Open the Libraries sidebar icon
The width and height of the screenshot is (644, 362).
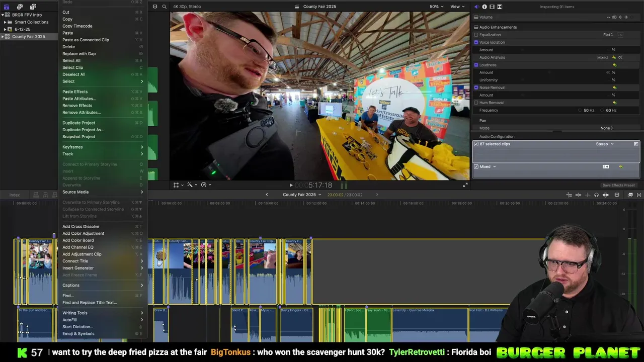coord(7,7)
